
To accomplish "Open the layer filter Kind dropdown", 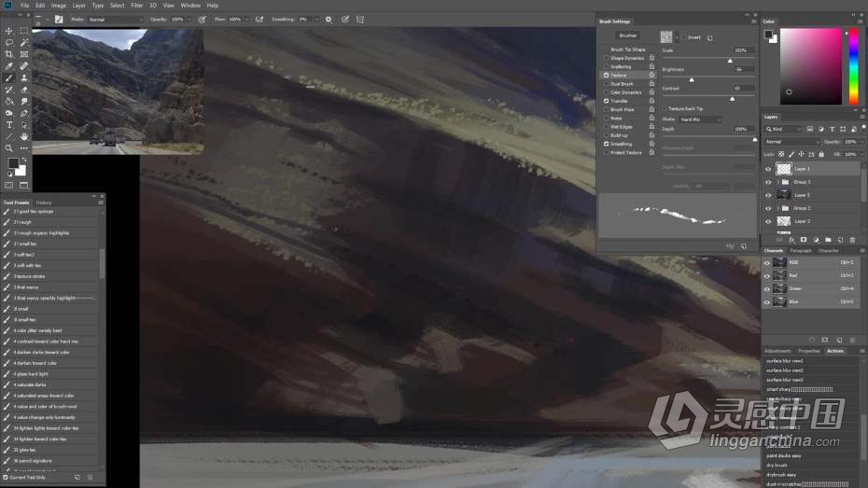I will [x=783, y=129].
